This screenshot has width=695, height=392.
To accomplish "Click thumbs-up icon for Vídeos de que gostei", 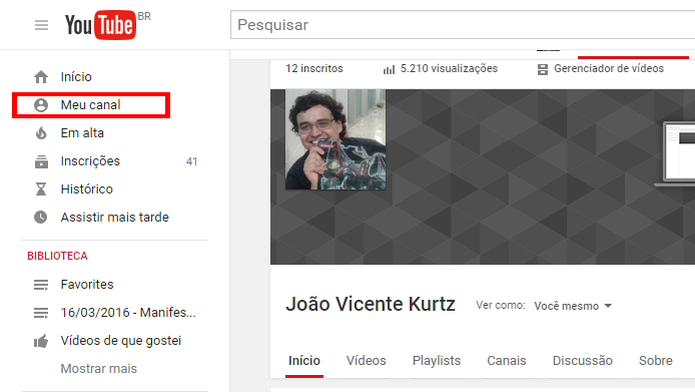I will [41, 341].
